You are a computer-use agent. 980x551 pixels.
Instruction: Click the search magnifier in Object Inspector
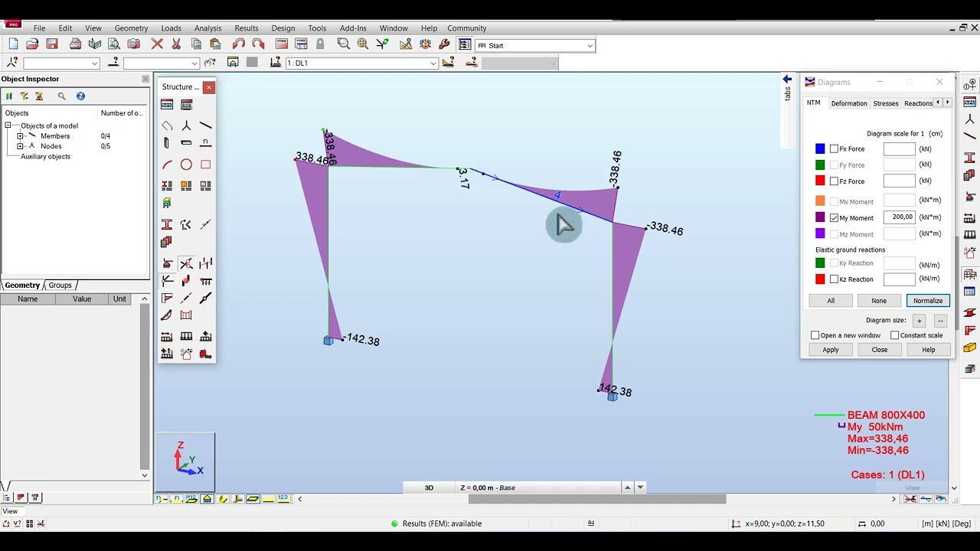(61, 96)
